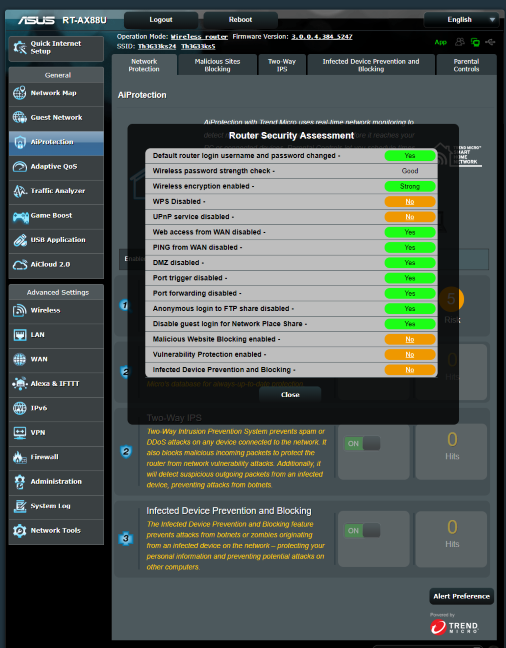Click the Th3G33ks24 SSID link

(x=157, y=46)
